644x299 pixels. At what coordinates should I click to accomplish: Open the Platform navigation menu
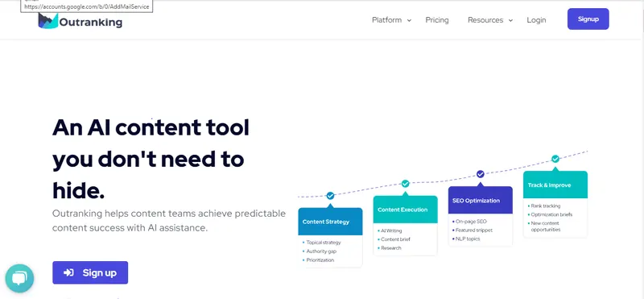tap(391, 20)
